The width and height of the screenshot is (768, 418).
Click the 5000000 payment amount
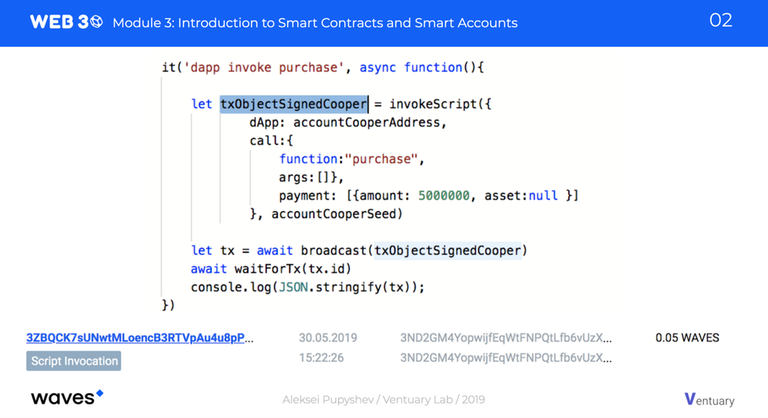443,196
